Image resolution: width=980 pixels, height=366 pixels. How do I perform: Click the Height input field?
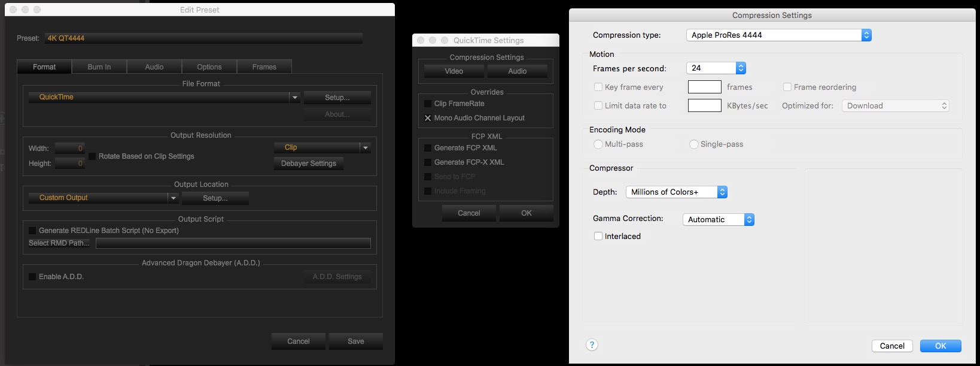(x=70, y=164)
